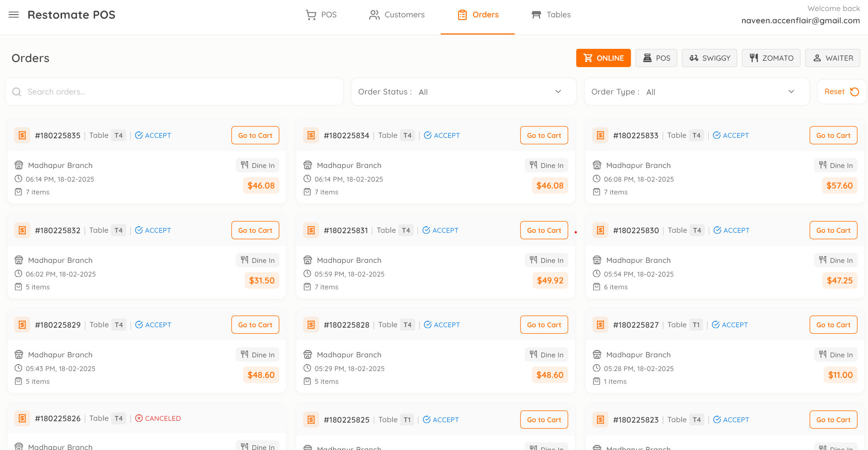Click the bag icon beside 6 items

(596, 287)
